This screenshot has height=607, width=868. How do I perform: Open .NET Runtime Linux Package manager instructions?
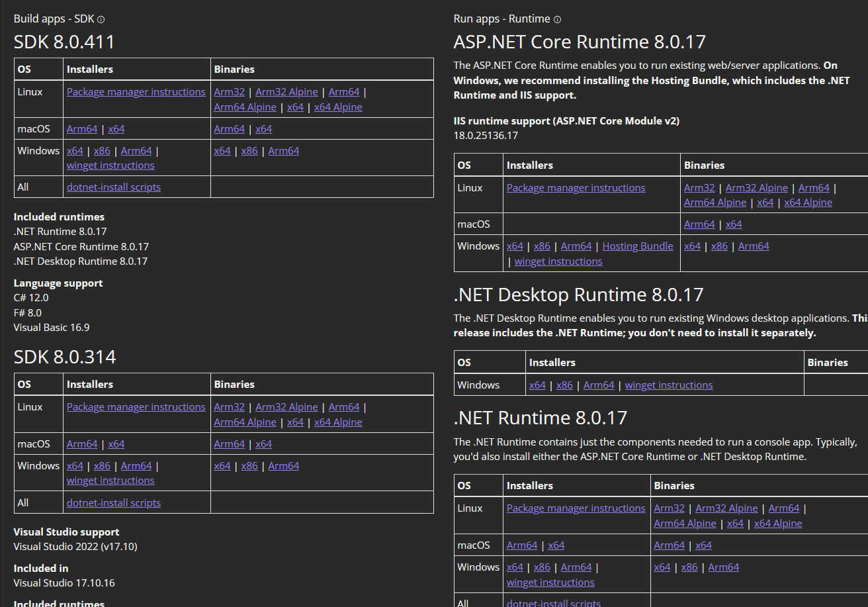[576, 508]
